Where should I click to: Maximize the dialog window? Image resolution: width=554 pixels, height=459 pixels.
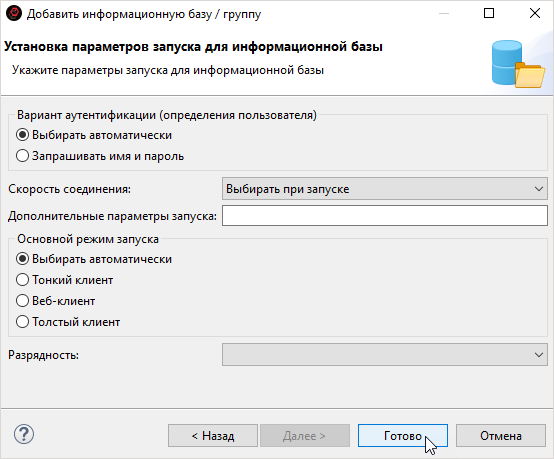coord(489,13)
